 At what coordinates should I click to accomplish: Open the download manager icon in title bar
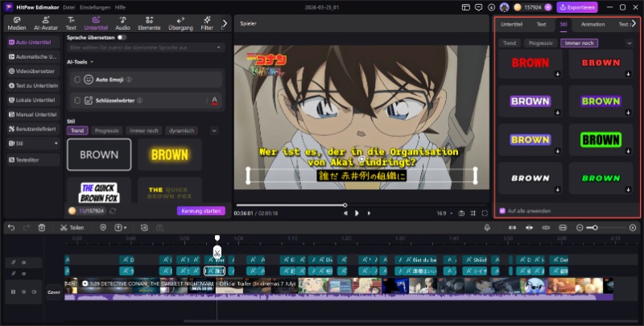click(491, 7)
